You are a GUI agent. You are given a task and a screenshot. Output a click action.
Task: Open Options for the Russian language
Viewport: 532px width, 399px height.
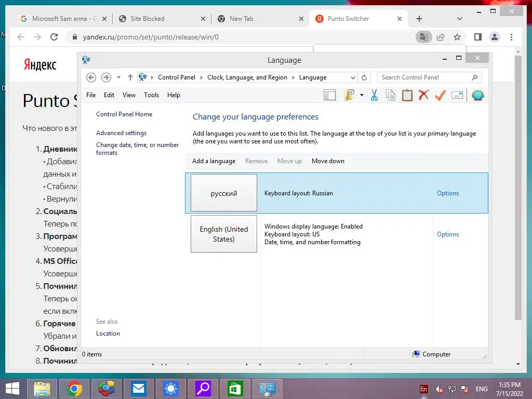click(x=447, y=193)
